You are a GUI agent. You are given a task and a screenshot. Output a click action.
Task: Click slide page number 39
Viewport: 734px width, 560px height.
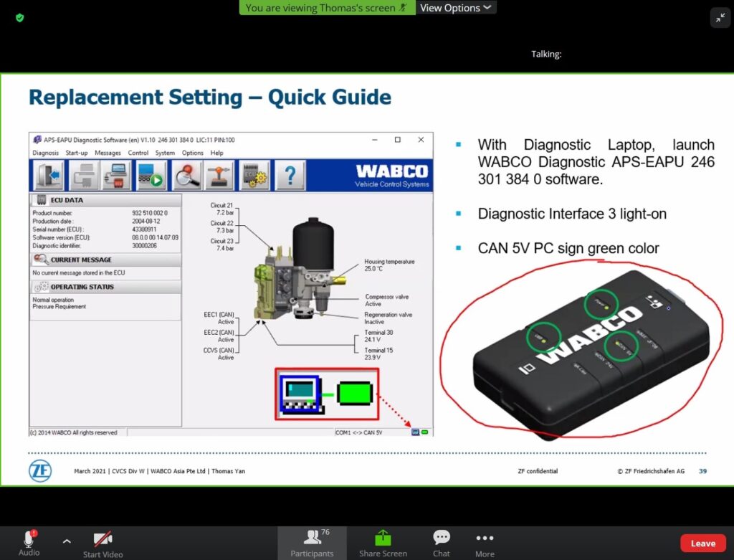click(702, 471)
